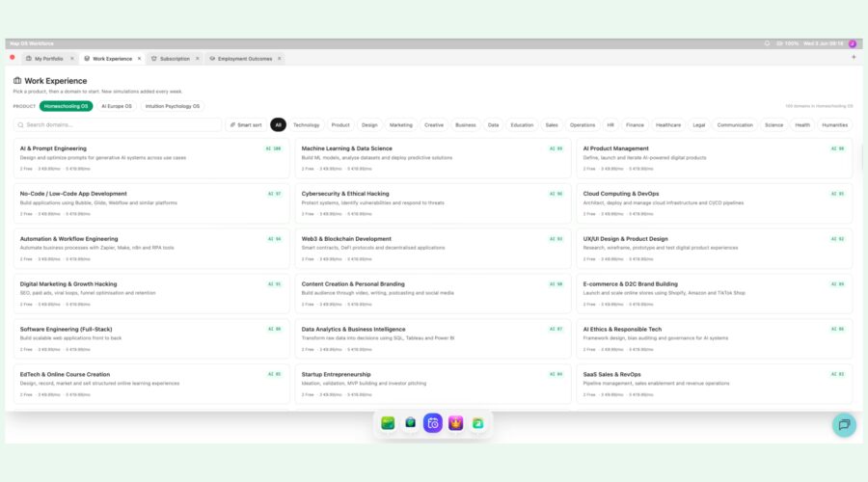868x482 pixels.
Task: Select Homeschooling OS product
Action: pos(66,106)
